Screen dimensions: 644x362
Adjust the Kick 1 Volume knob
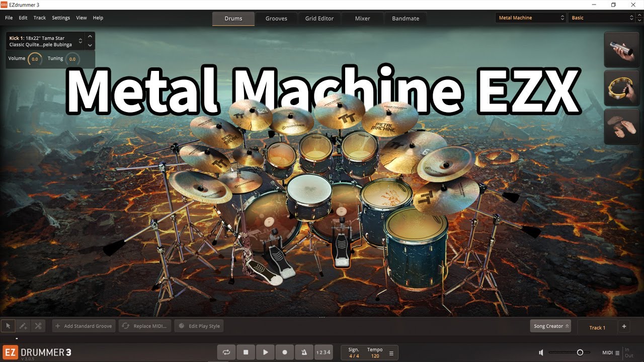coord(35,59)
